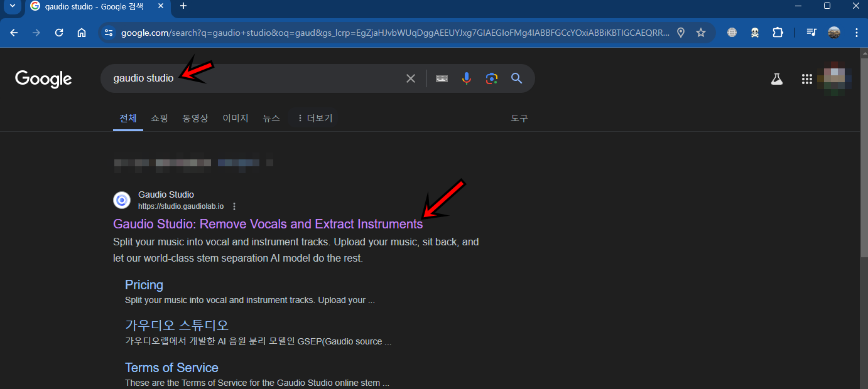868x389 pixels.
Task: Close the gaudio studio browser tab
Action: tap(161, 6)
